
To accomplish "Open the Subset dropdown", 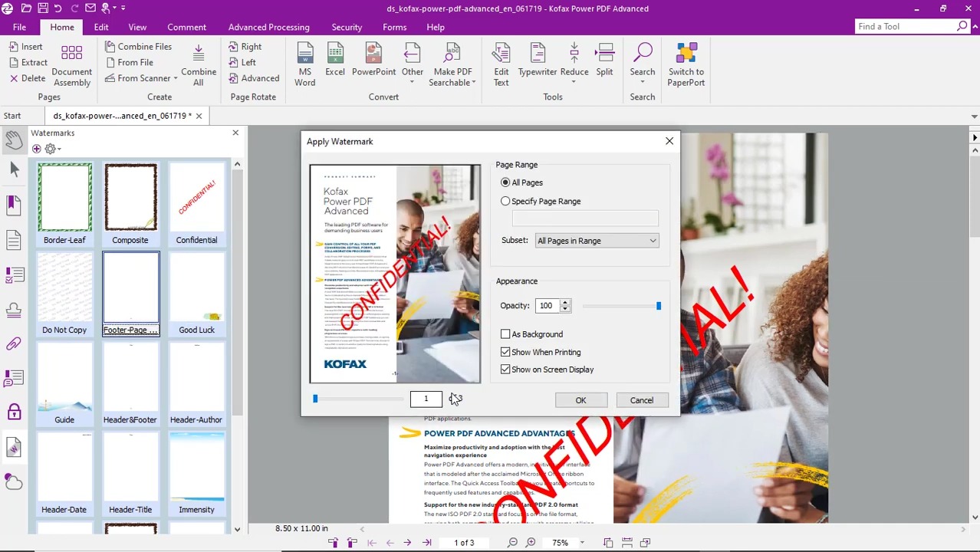I will point(597,241).
